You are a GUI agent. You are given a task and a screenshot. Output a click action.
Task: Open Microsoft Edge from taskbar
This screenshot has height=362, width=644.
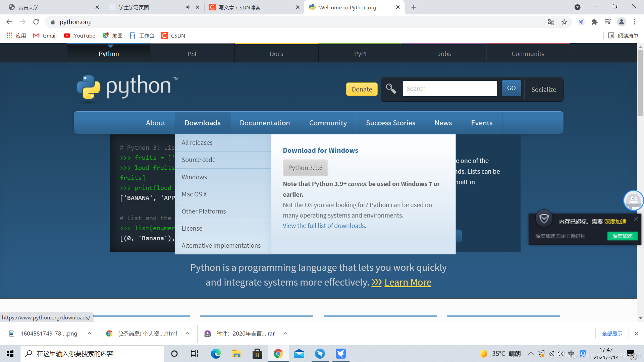(x=216, y=354)
